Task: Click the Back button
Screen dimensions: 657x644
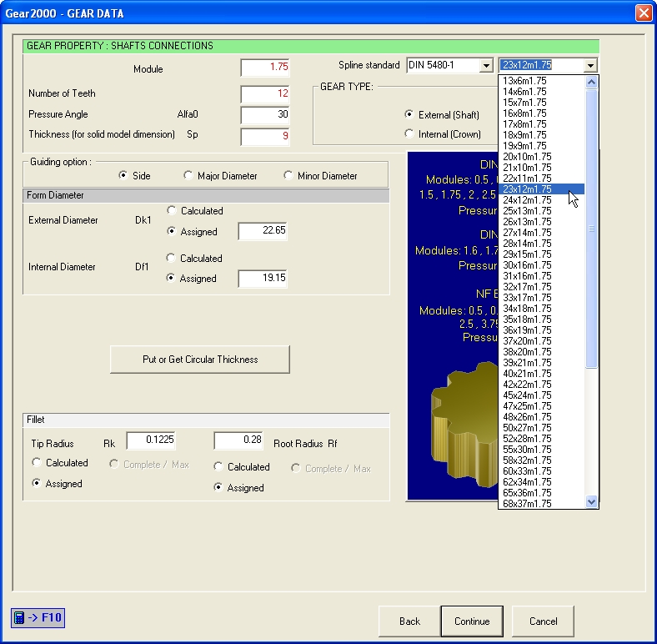Action: tap(409, 621)
